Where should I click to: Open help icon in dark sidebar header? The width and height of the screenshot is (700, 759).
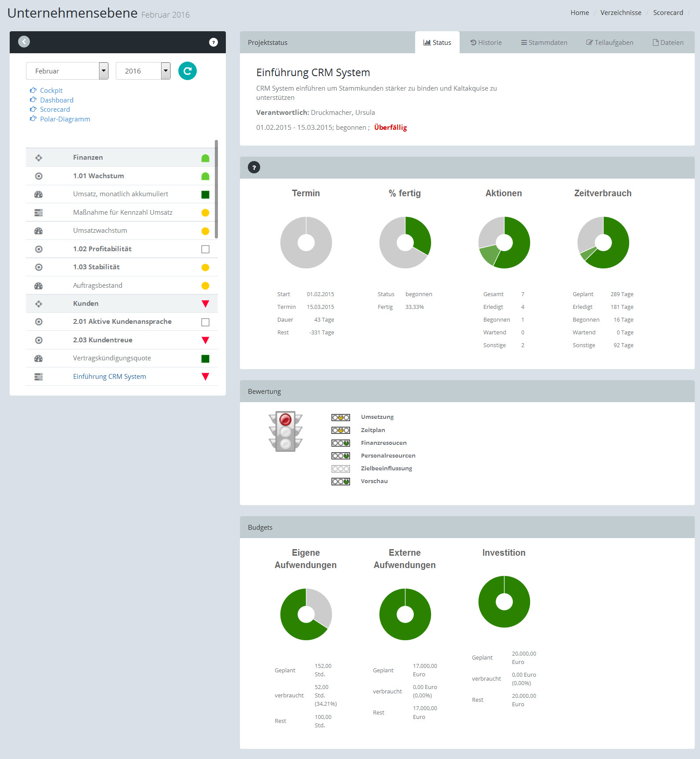[214, 42]
